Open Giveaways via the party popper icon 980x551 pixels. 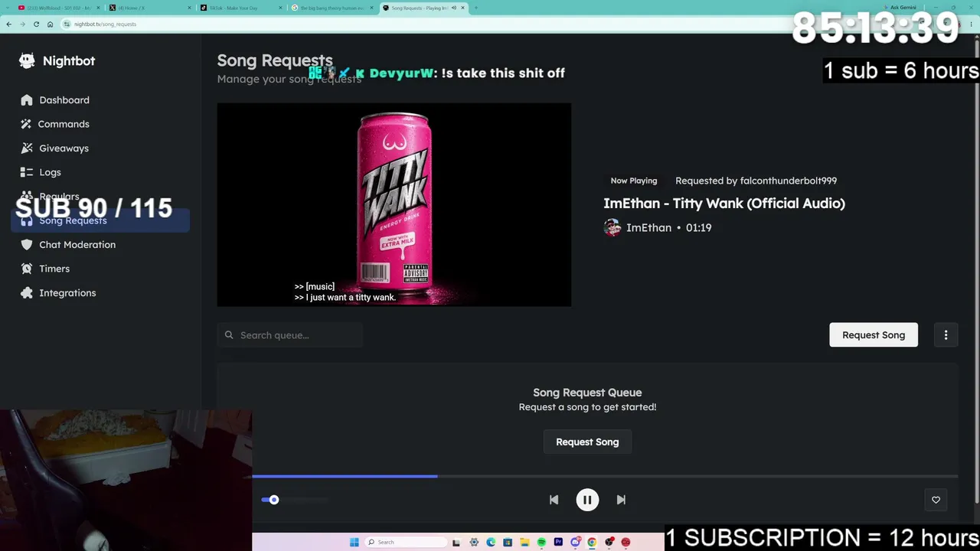click(27, 148)
